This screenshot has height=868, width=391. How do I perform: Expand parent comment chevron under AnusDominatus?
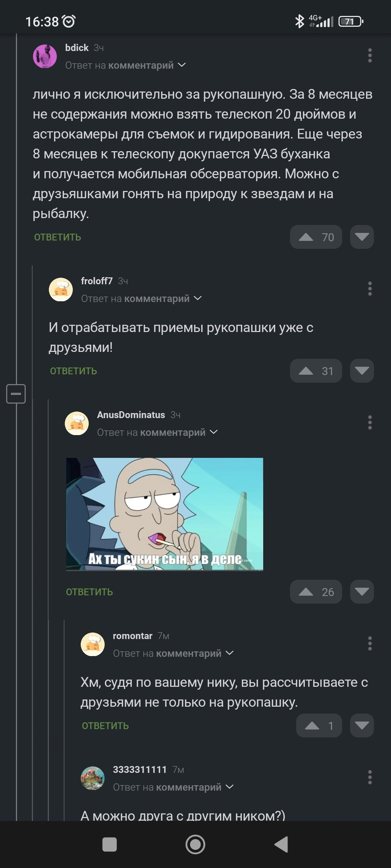tap(214, 432)
